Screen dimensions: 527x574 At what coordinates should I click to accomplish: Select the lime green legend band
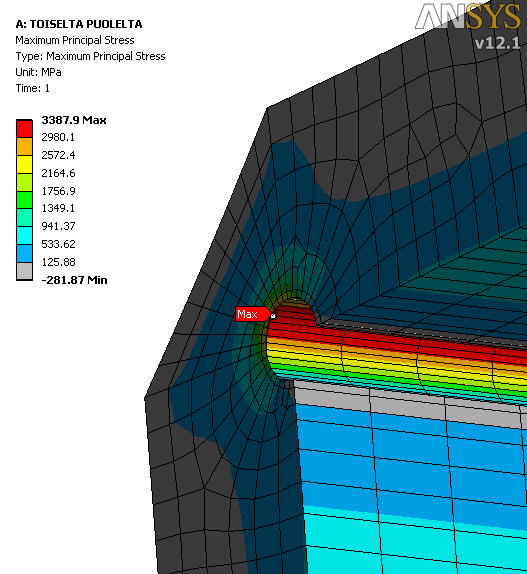pos(25,182)
